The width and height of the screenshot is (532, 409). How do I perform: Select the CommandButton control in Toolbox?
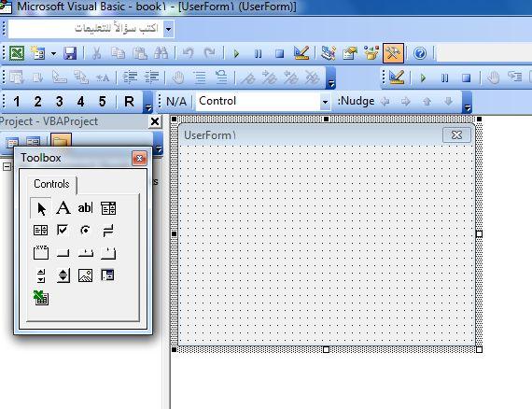[63, 253]
